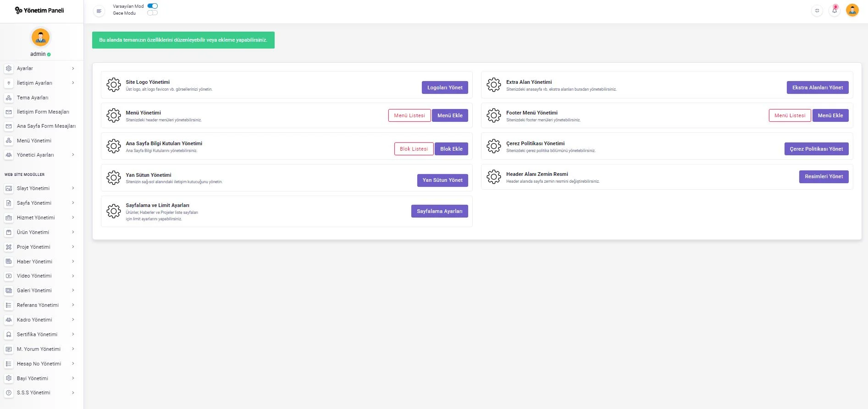
Task: Click the gear icon beside Sayfalama ve Limit Ayarları
Action: (x=114, y=211)
